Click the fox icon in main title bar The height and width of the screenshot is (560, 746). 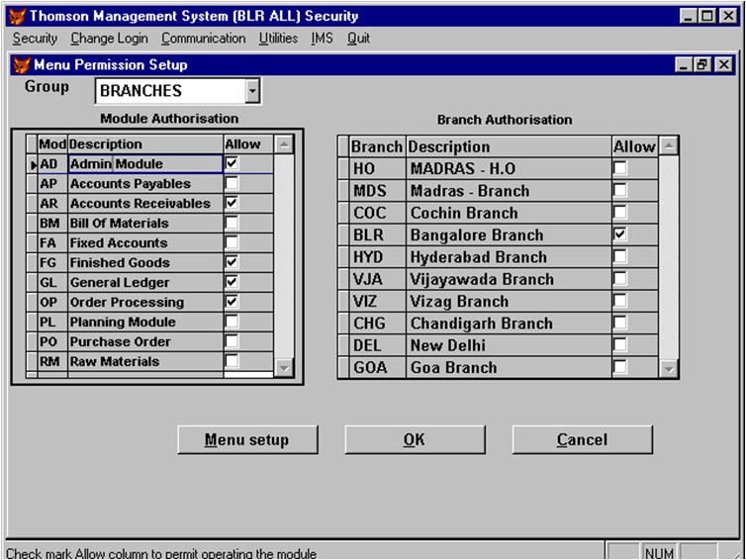tap(17, 16)
